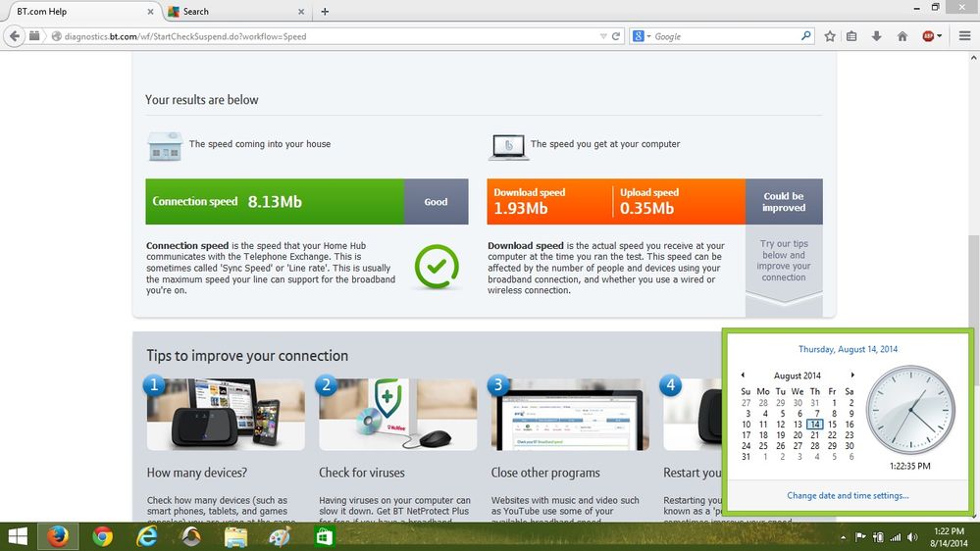This screenshot has width=980, height=551.
Task: Open the Windows Start button
Action: pos(18,536)
